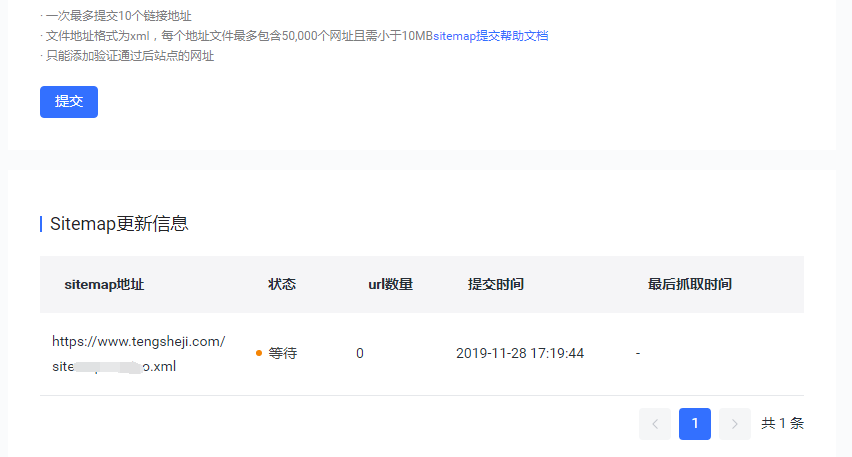
Task: Click the tengsheji.com sitemap URL in the row
Action: [x=138, y=342]
